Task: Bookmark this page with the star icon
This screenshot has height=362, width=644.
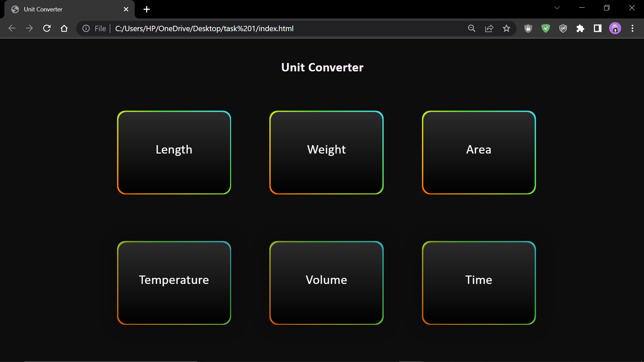Action: (x=506, y=28)
